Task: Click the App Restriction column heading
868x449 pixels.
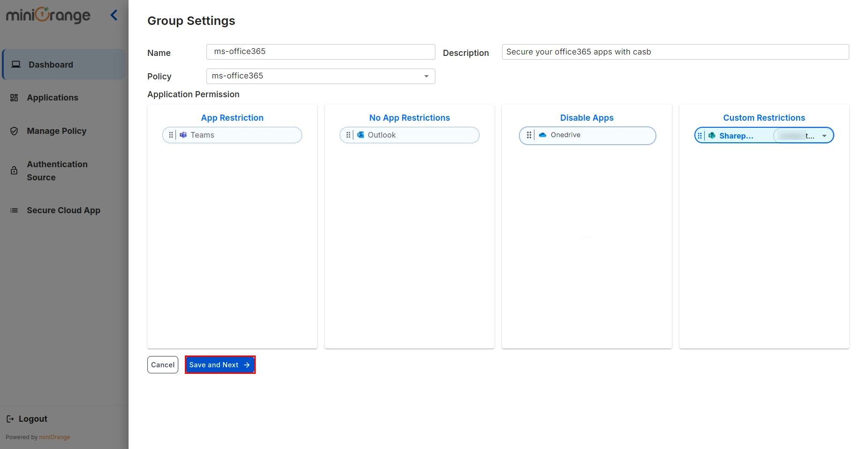Action: tap(232, 118)
